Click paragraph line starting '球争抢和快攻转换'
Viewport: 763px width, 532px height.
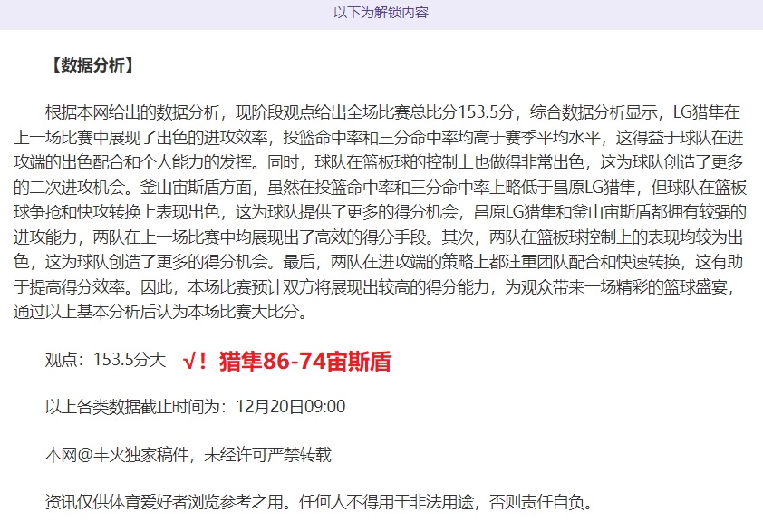380,212
